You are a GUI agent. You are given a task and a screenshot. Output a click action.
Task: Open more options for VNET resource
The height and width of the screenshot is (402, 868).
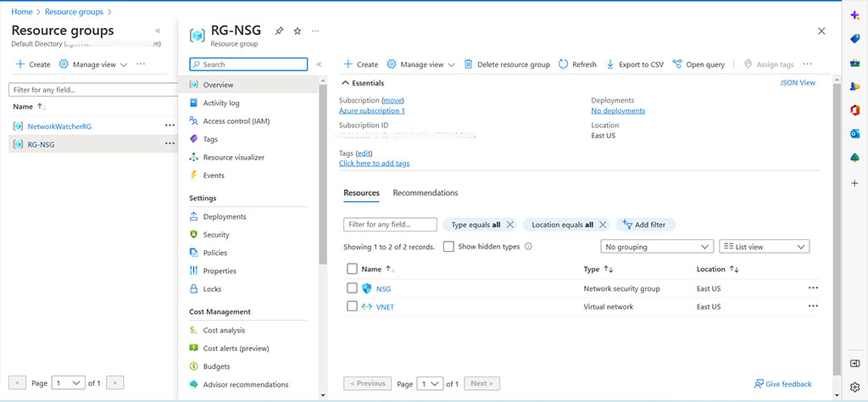(x=813, y=306)
